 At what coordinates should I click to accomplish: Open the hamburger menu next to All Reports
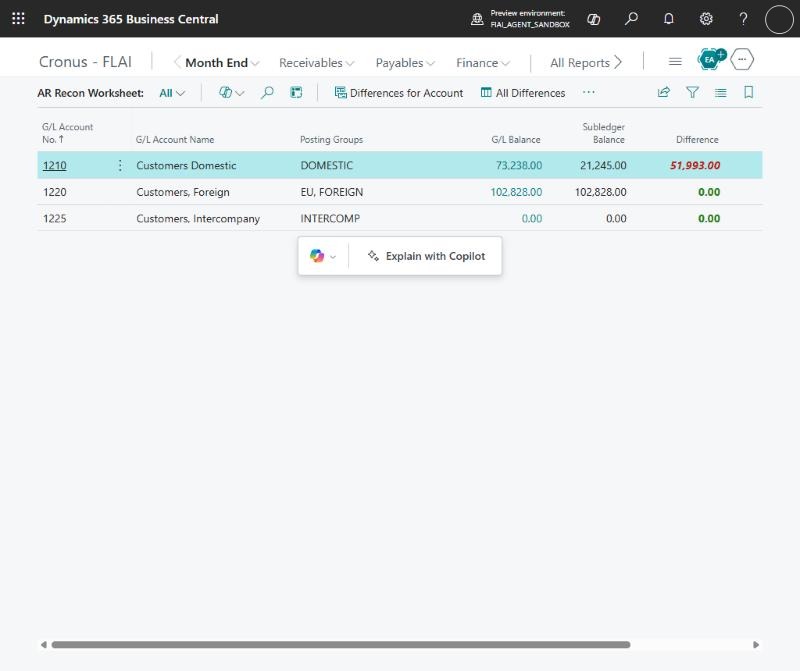point(675,62)
